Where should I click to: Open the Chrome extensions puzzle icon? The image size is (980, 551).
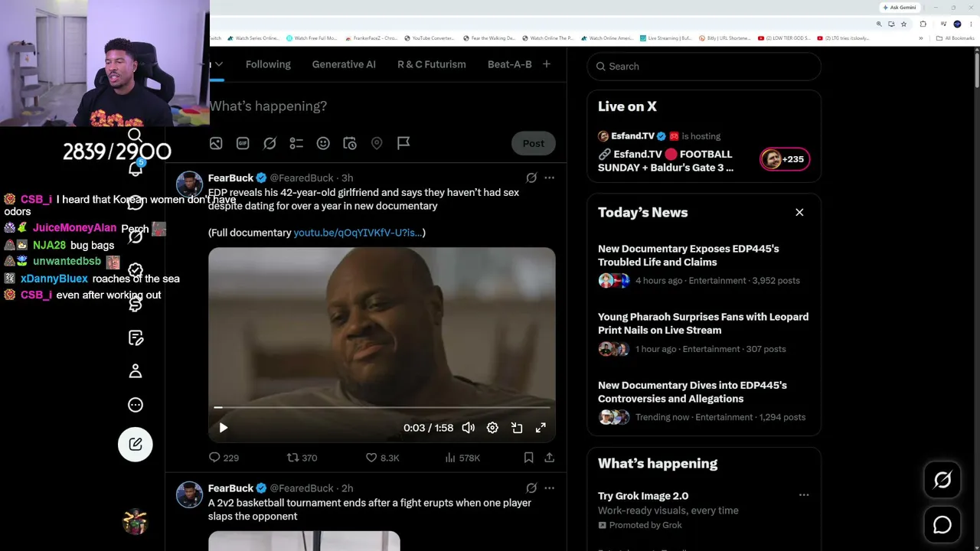[x=923, y=24]
